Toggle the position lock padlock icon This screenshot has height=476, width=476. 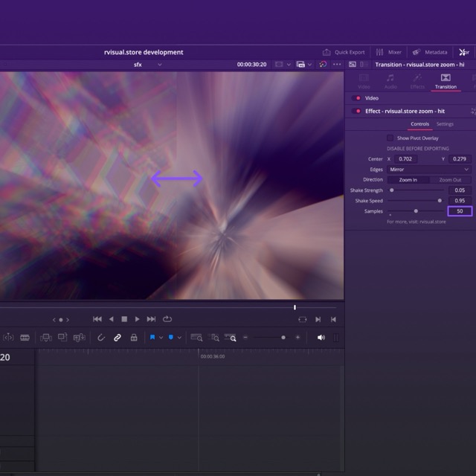(x=134, y=338)
